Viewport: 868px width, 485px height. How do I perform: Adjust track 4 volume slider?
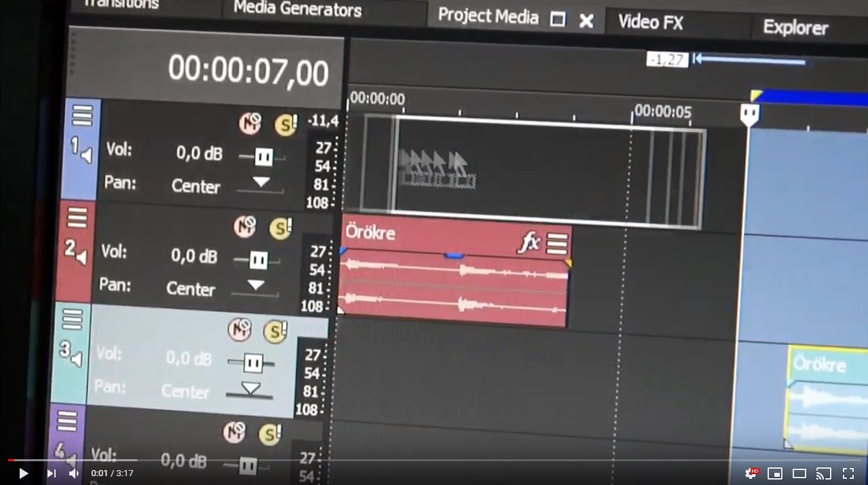(247, 465)
